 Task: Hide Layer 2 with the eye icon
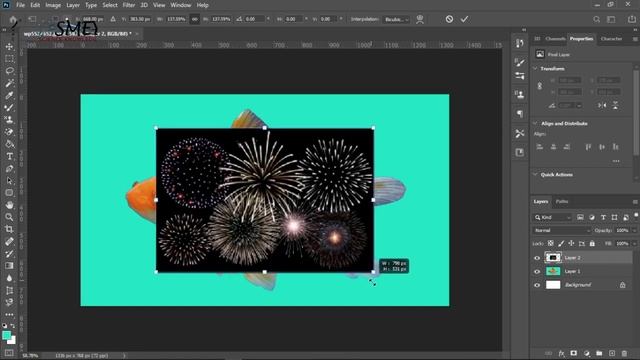coord(537,258)
